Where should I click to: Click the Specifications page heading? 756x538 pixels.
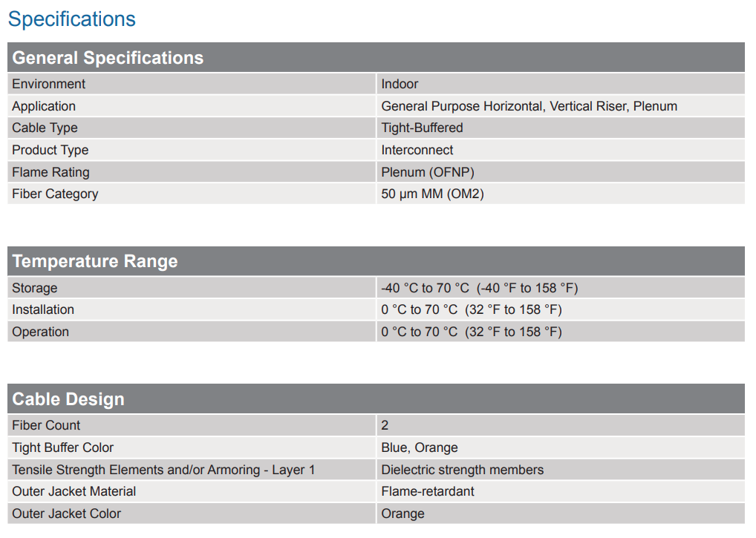tap(72, 19)
